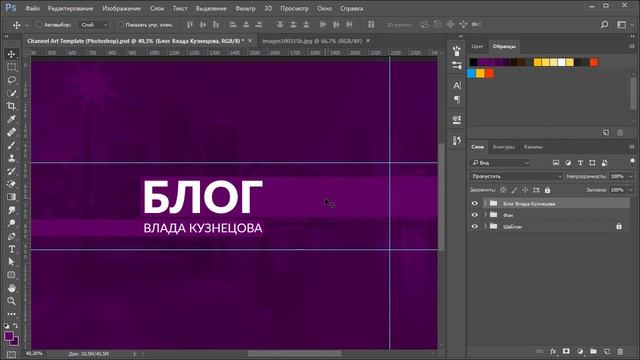
Task: Select the Horizontal Type tool
Action: pyautogui.click(x=11, y=249)
